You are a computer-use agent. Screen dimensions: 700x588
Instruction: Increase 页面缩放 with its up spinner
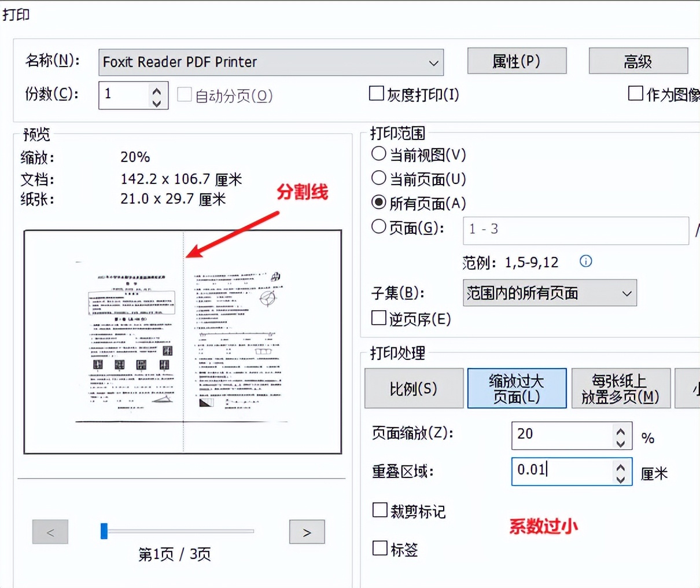[x=620, y=429]
